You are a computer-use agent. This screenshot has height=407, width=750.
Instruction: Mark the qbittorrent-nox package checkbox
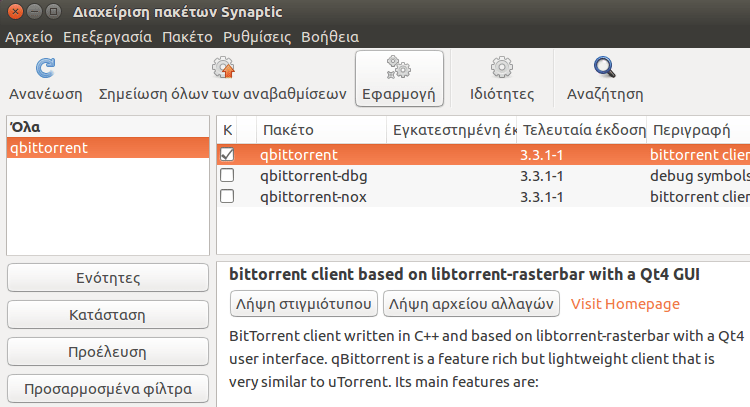pos(227,196)
